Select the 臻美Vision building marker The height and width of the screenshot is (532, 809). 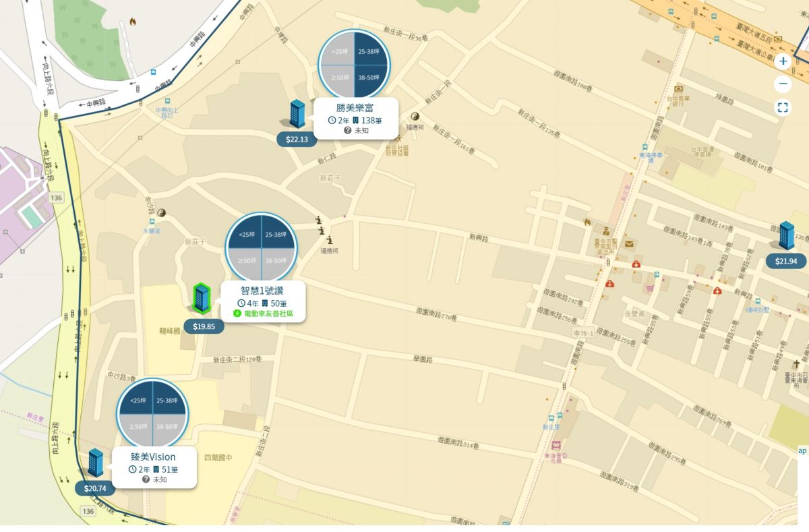click(x=95, y=463)
